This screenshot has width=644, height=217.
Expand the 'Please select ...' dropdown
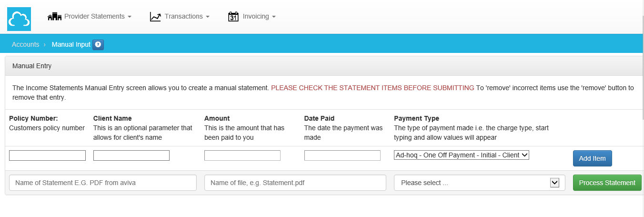tap(479, 183)
